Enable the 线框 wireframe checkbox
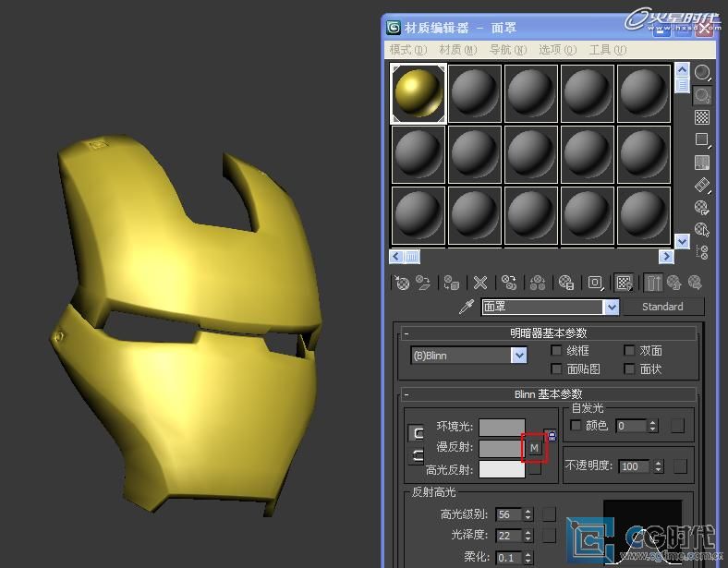The image size is (728, 568). point(556,350)
